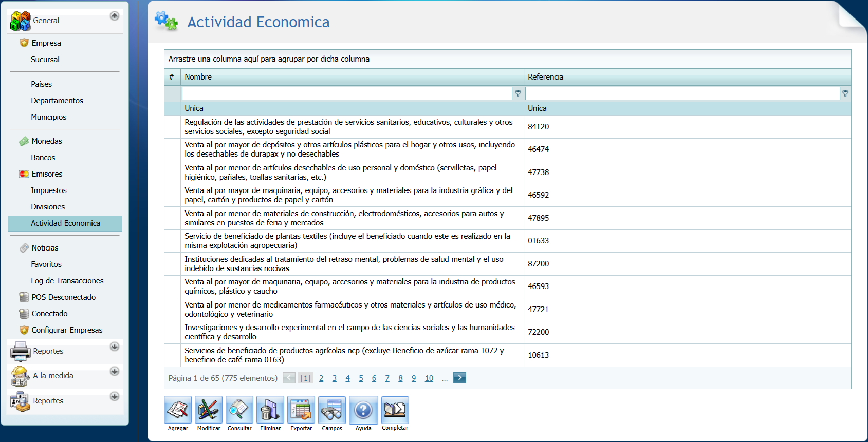Click the Completar book icon

tap(395, 410)
